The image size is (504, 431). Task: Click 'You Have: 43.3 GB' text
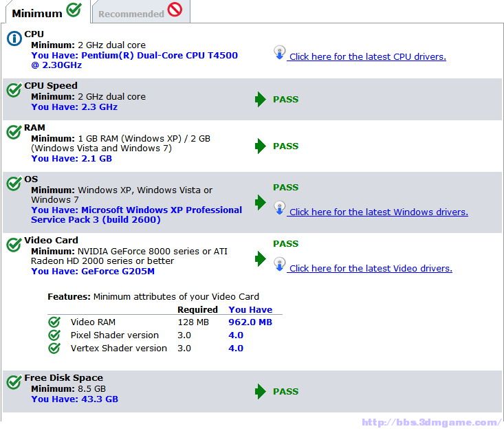(74, 399)
